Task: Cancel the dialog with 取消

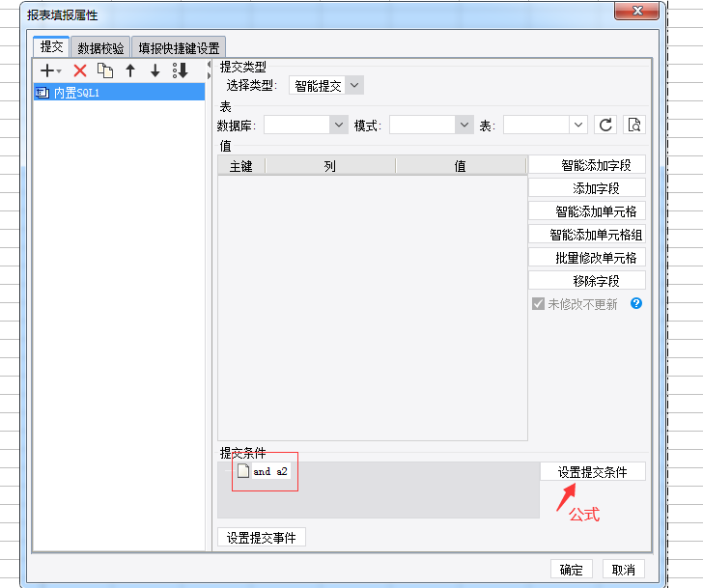Action: pyautogui.click(x=623, y=570)
